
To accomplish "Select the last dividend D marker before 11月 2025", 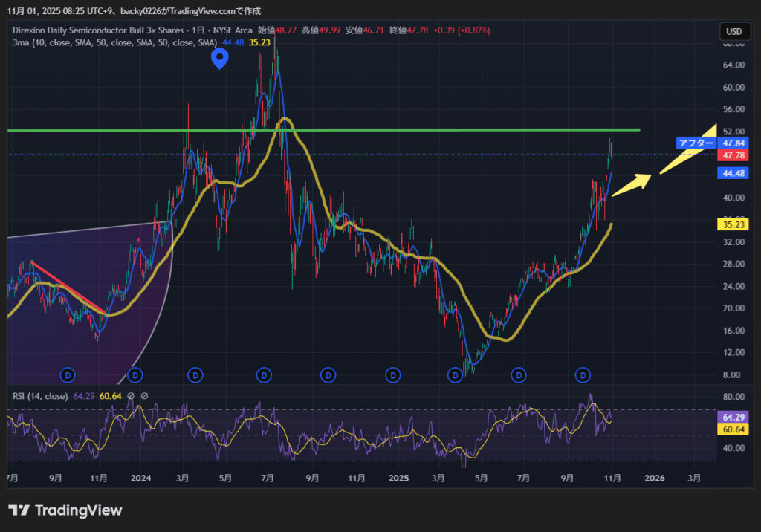I will [584, 375].
